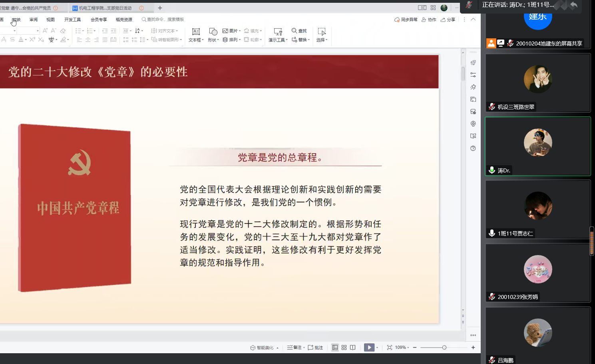Image resolution: width=595 pixels, height=364 pixels.
Task: Open the 稻壳资源 resources tab
Action: [124, 20]
